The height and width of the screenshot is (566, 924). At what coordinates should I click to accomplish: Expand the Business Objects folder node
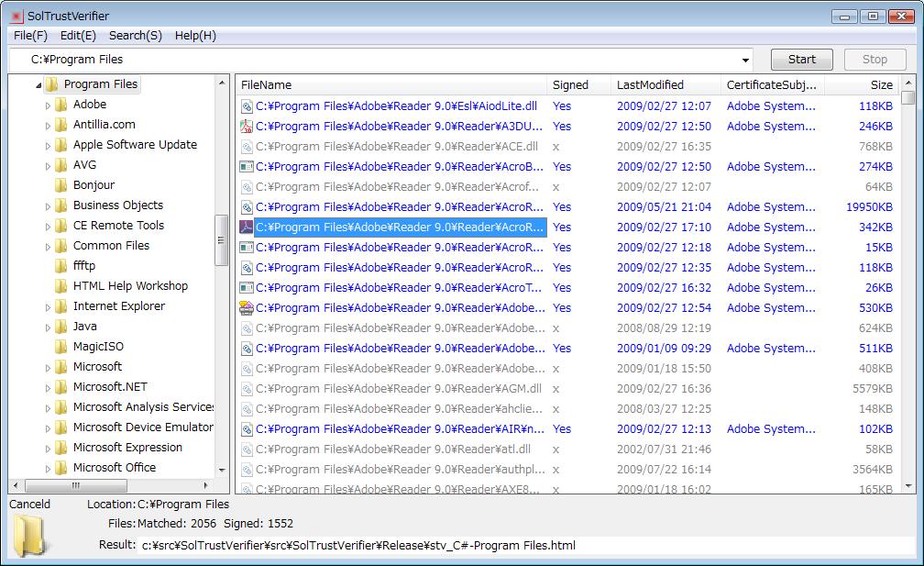48,206
